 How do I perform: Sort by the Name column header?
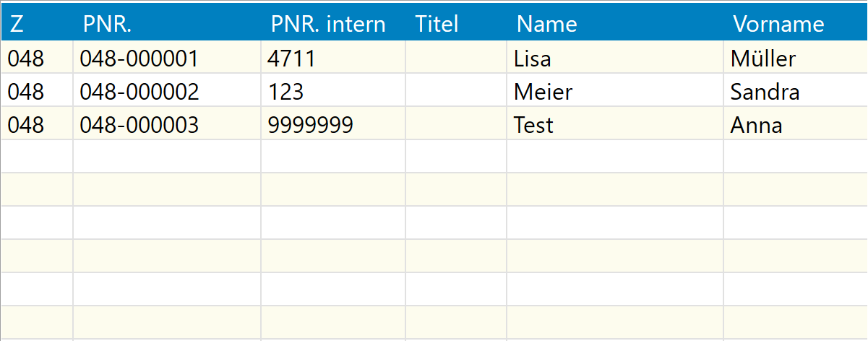pos(615,24)
